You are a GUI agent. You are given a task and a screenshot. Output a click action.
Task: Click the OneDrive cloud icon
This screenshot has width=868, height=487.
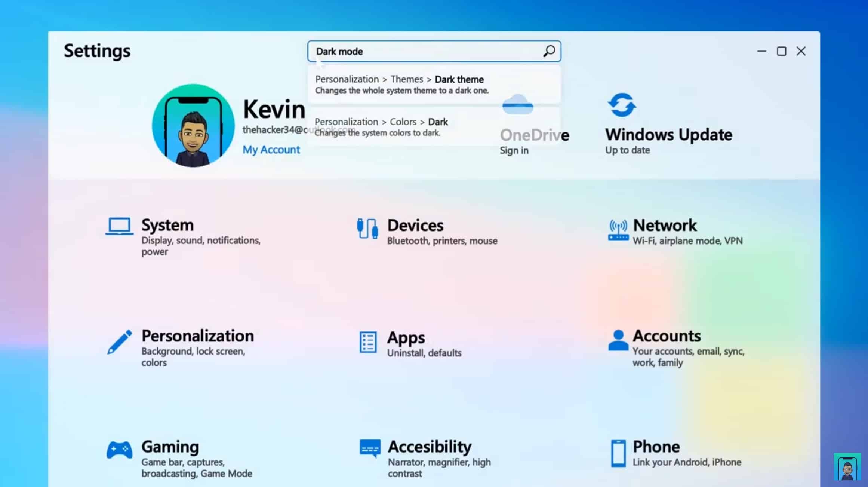tap(518, 104)
